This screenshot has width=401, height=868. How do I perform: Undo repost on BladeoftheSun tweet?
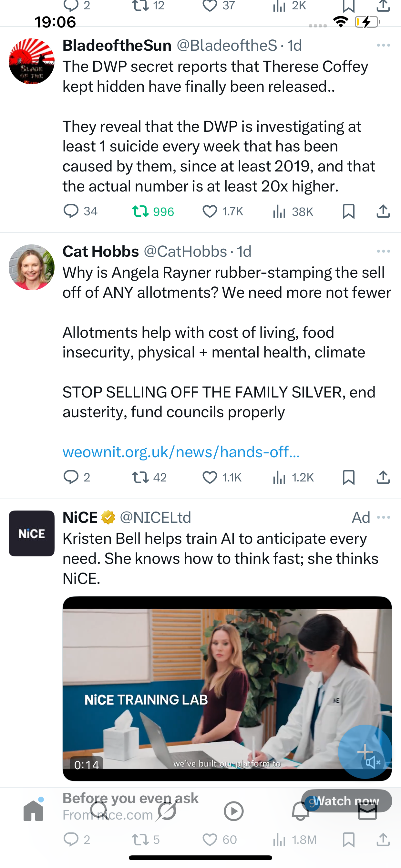click(x=140, y=212)
